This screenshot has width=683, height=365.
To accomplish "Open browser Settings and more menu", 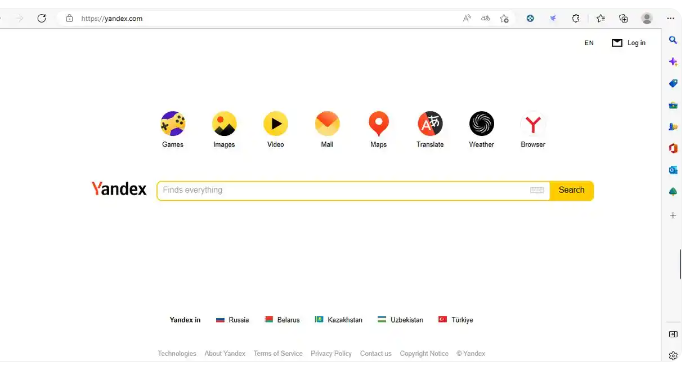I will pyautogui.click(x=670, y=18).
